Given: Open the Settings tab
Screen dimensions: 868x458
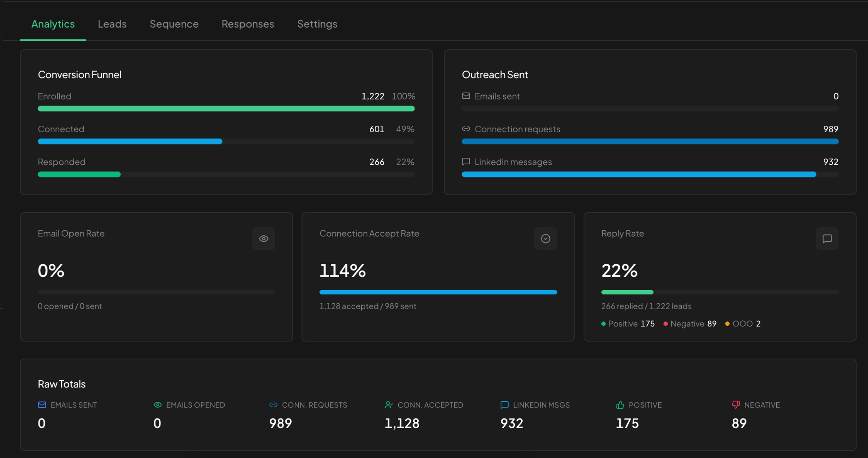Looking at the screenshot, I should tap(317, 24).
